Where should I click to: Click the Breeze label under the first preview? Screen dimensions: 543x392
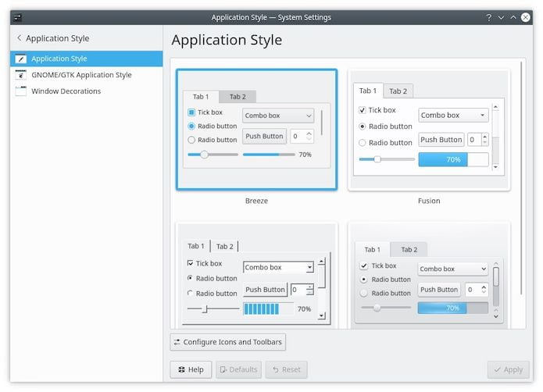click(256, 201)
